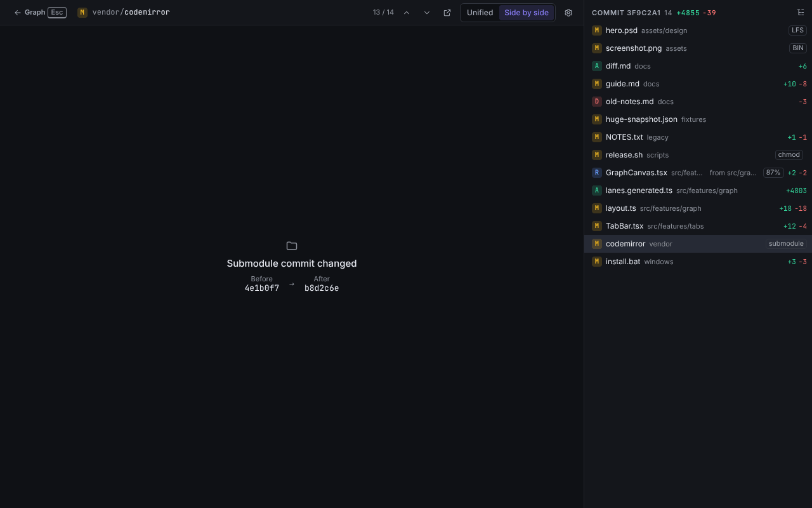Switch to Unified diff view

480,13
